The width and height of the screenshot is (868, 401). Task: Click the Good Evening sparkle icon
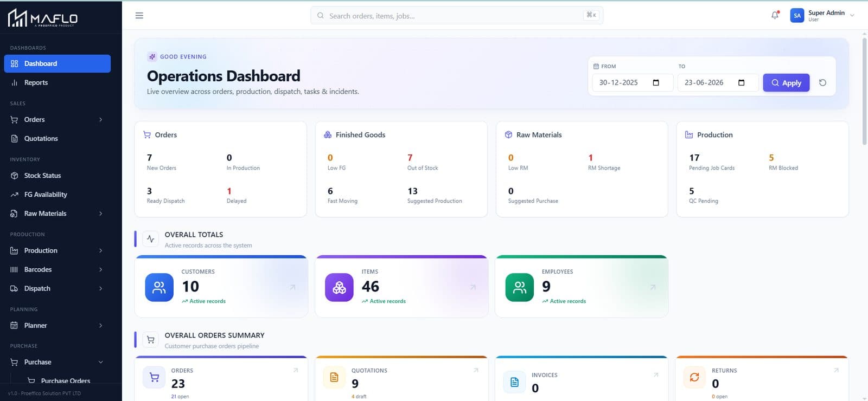[152, 56]
